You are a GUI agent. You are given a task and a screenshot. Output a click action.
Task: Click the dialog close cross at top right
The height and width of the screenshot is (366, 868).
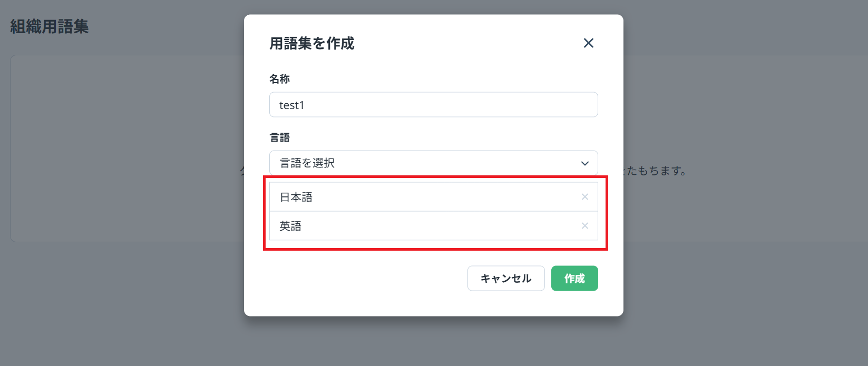coord(589,43)
